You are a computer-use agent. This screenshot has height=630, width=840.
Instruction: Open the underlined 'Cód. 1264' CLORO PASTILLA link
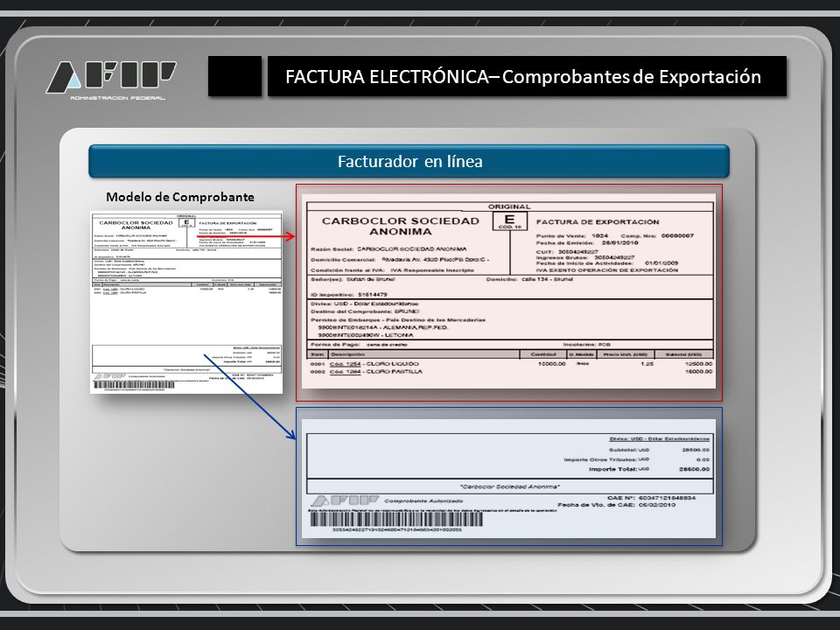click(x=345, y=371)
